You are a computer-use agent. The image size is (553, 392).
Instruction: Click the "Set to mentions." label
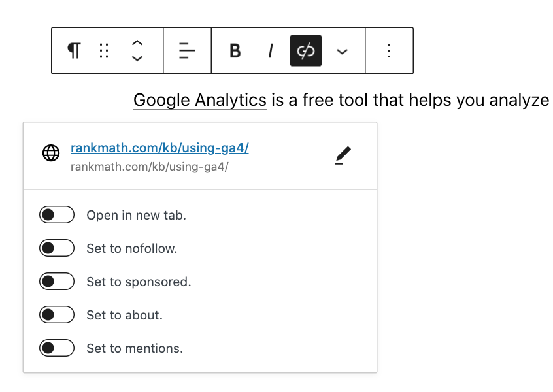tap(135, 349)
